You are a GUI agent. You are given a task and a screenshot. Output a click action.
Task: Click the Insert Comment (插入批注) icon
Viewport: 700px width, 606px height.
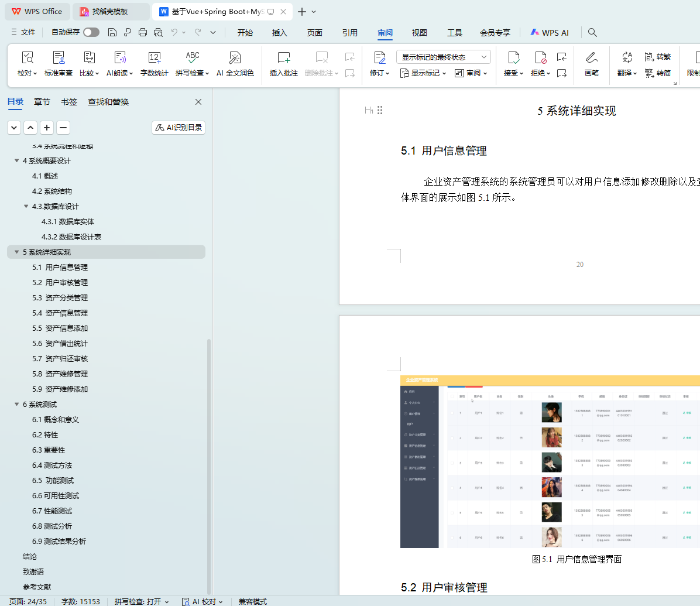point(283,58)
